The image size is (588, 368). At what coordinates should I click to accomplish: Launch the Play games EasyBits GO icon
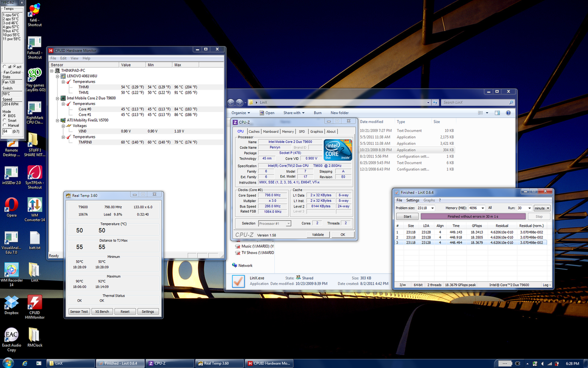coord(35,80)
